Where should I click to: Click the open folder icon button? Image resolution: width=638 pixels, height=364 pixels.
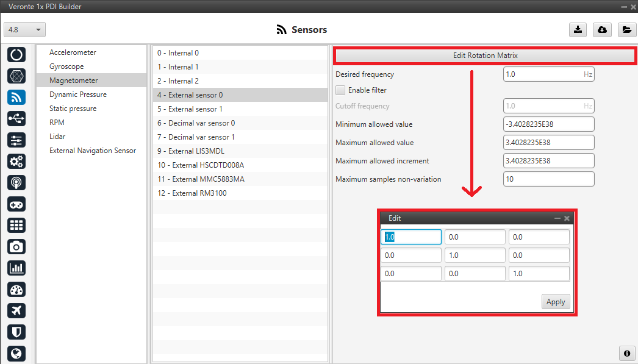tap(627, 30)
